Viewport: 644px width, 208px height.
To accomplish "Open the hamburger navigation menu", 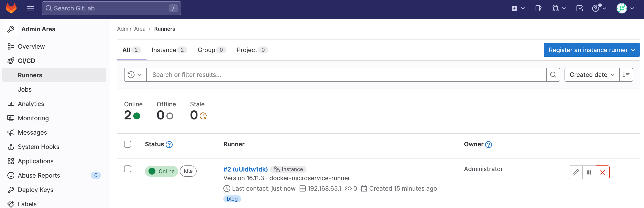I will click(30, 8).
